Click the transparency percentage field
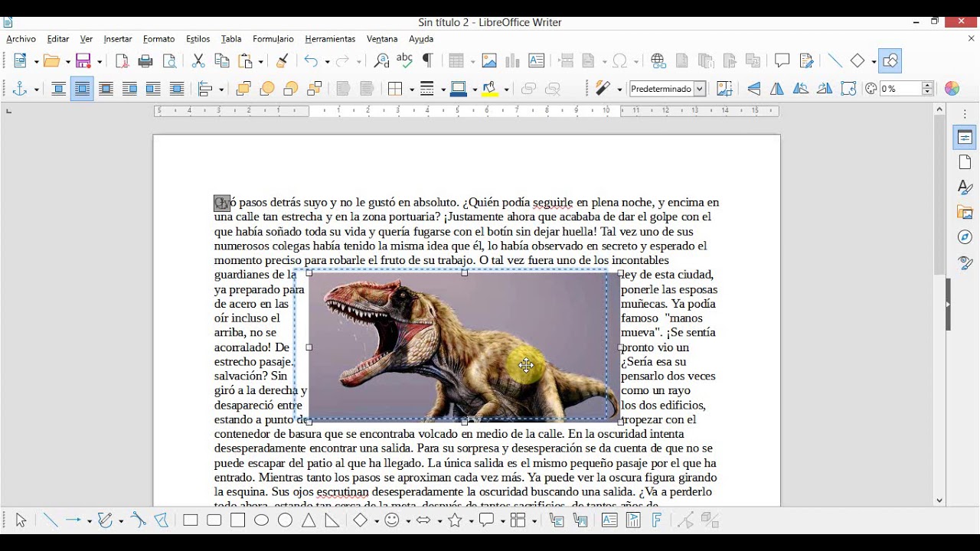980x551 pixels. pos(900,89)
